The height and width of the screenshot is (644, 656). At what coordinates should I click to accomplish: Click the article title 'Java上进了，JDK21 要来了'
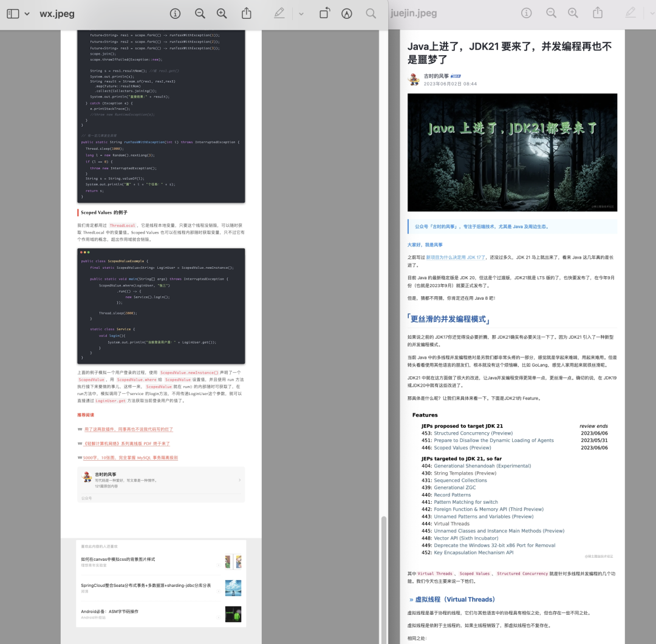coord(510,53)
